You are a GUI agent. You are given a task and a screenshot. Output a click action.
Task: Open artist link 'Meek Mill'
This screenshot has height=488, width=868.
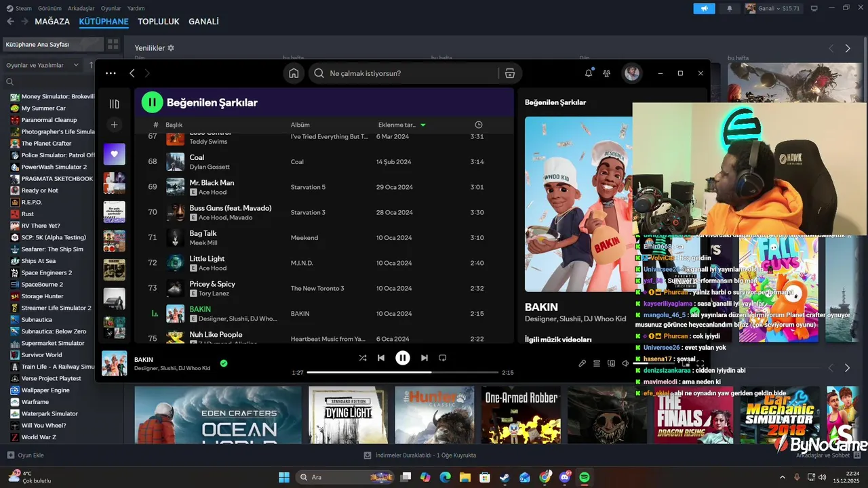[203, 243]
